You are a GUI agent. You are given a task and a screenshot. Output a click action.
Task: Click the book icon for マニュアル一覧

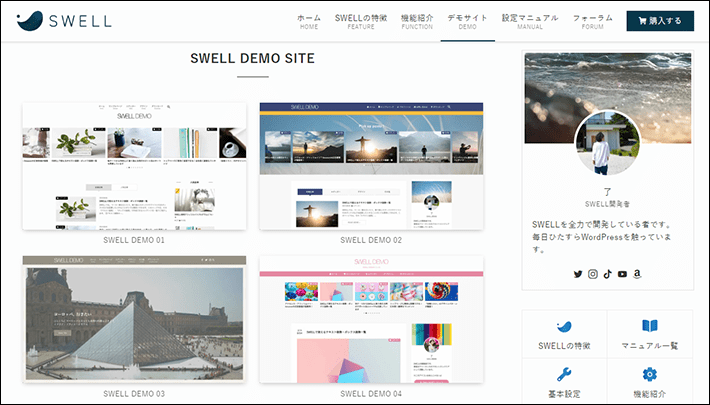click(649, 327)
